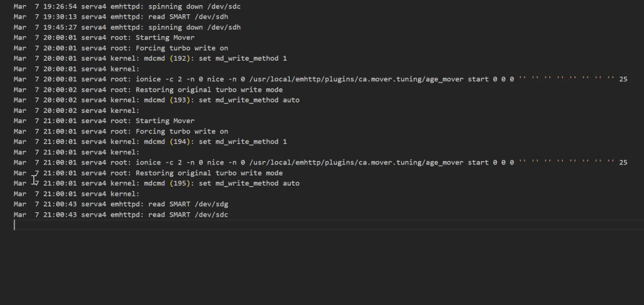The width and height of the screenshot is (644, 305).
Task: Click the line spinning down /dev/sdc at 19:26:54
Action: pyautogui.click(x=127, y=6)
